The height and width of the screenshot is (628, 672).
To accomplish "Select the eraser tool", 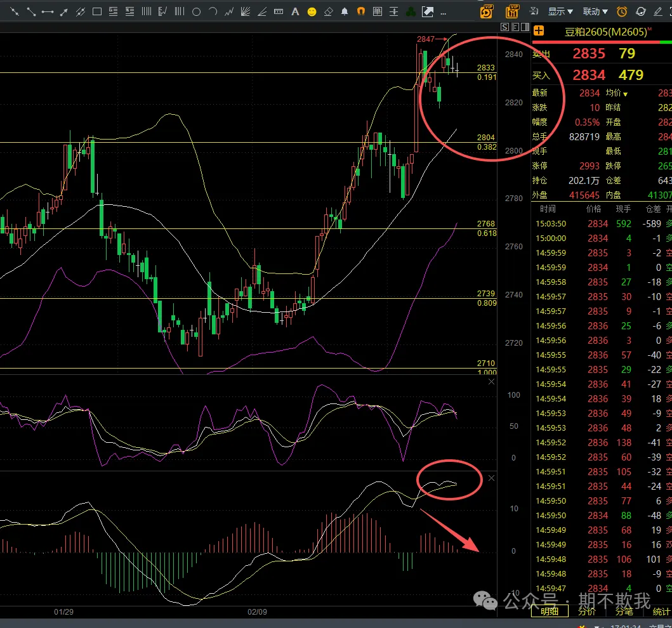I will (x=328, y=12).
